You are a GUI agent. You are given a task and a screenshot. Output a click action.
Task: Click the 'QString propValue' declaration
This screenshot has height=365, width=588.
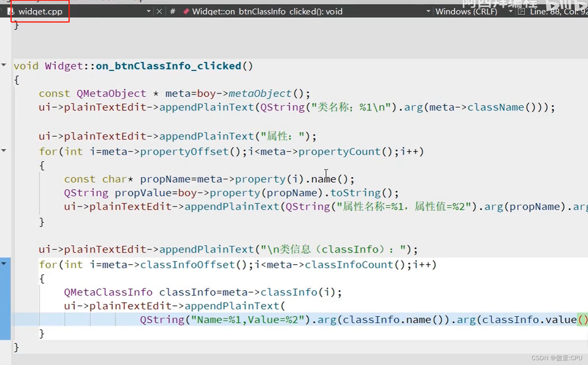click(118, 193)
